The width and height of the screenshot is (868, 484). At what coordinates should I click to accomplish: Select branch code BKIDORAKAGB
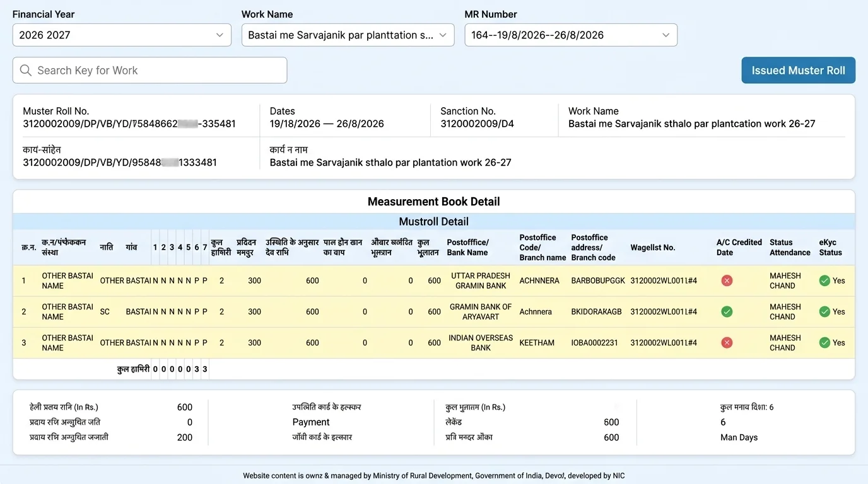tap(597, 311)
